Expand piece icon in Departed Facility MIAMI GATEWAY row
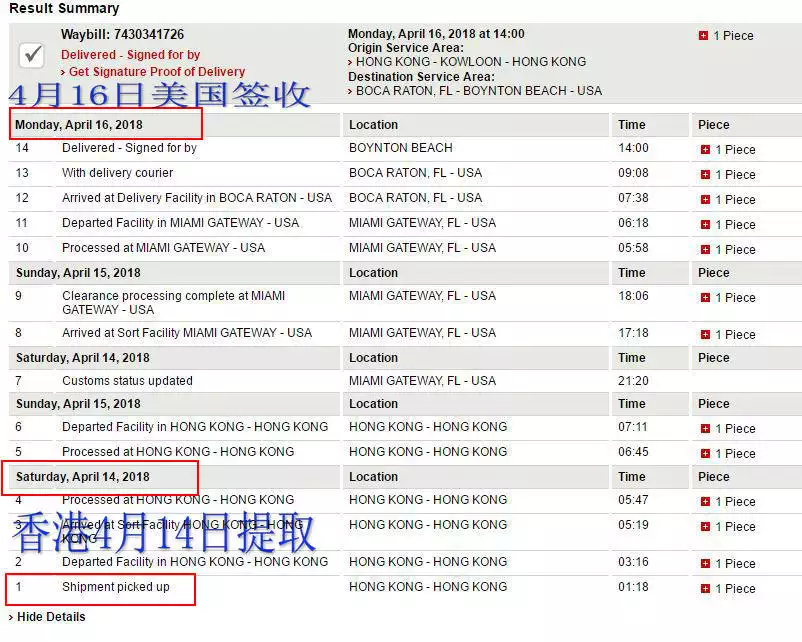Screen dimensions: 802x642 pyautogui.click(x=705, y=225)
